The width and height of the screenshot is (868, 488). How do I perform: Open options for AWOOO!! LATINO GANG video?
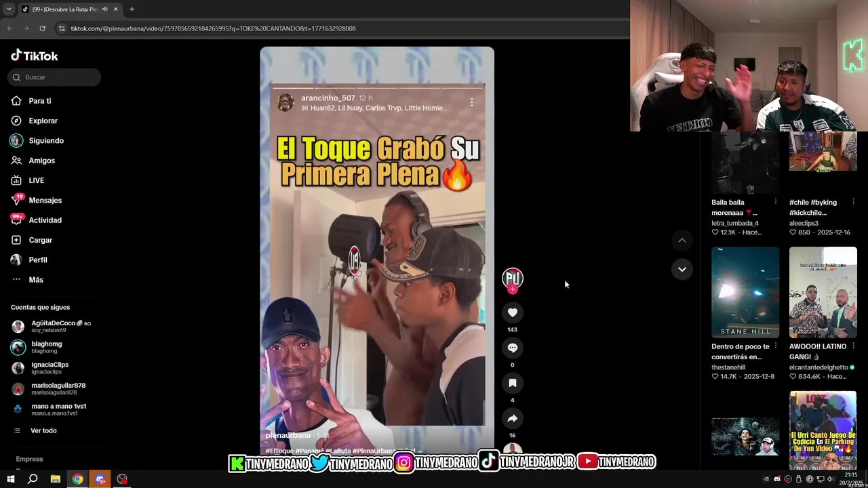click(853, 346)
